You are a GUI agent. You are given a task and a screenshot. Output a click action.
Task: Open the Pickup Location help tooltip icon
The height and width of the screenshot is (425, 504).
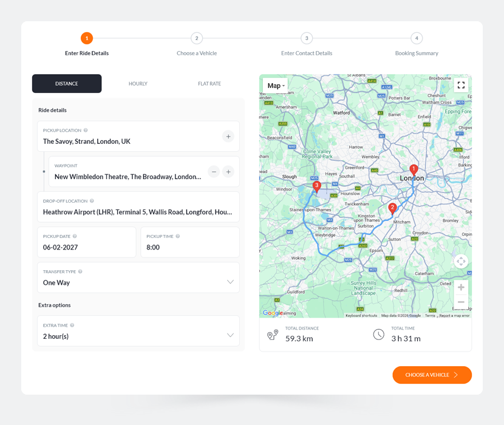86,130
